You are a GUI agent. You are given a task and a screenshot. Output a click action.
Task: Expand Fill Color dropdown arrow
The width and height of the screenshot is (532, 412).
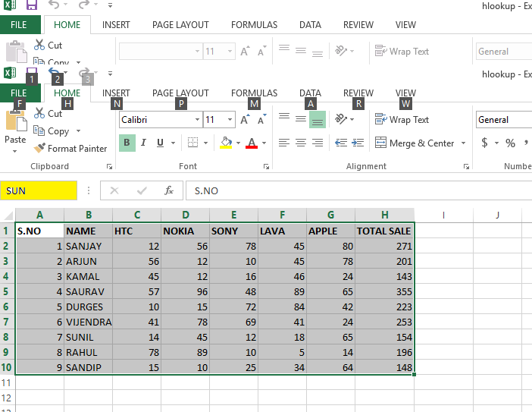click(238, 143)
